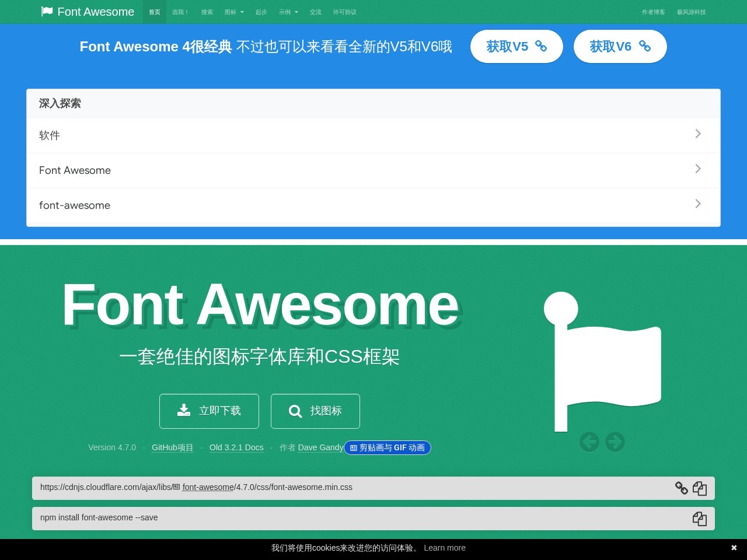
Task: Open the 许可协议 nav item
Action: click(x=345, y=12)
